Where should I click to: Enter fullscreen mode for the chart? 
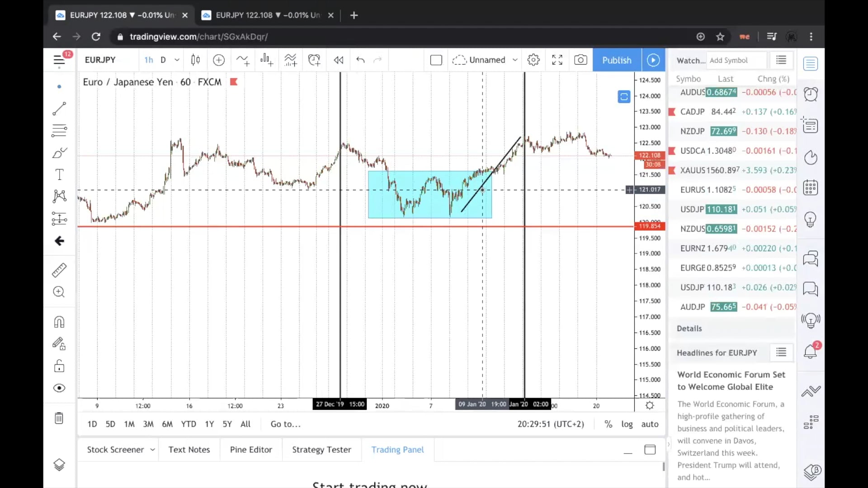(x=557, y=60)
